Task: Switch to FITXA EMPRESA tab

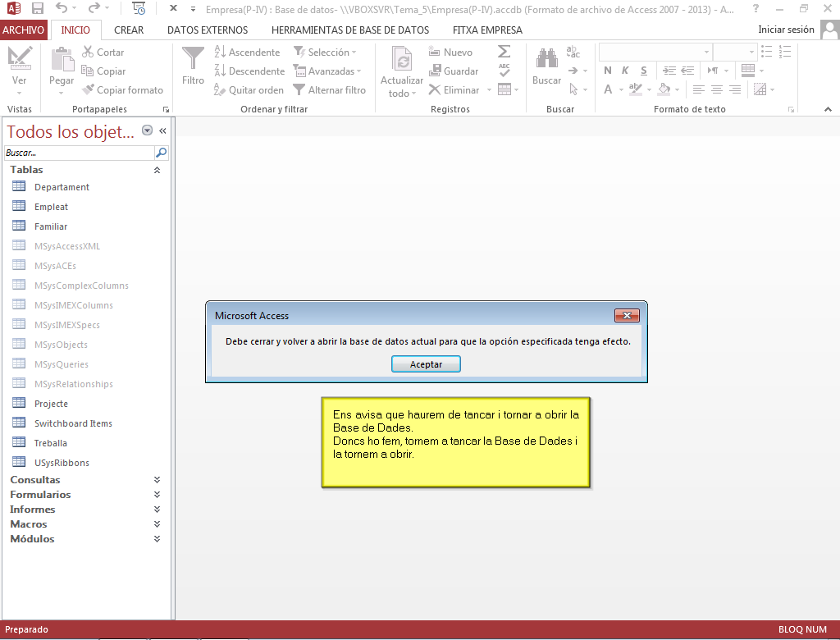Action: pos(487,30)
